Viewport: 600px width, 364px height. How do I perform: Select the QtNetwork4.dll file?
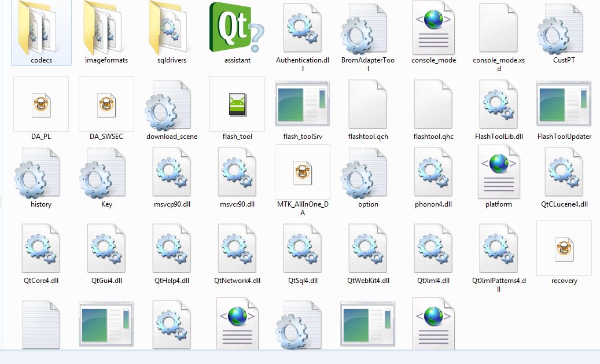coord(237,253)
